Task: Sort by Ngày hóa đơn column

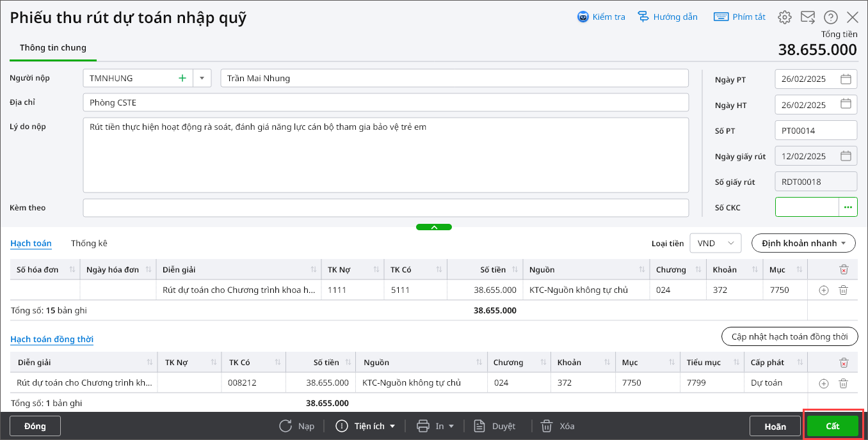Action: [149, 270]
